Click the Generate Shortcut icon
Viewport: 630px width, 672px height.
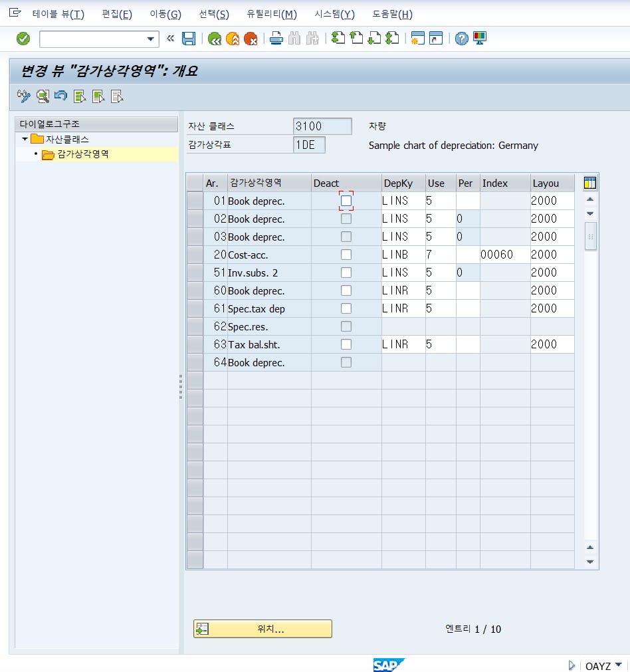point(436,38)
